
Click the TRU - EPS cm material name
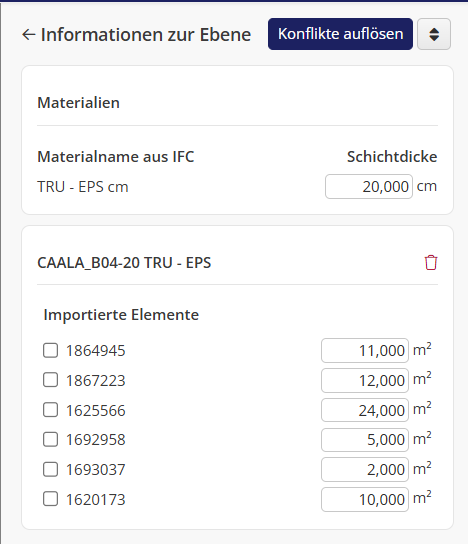pyautogui.click(x=83, y=187)
